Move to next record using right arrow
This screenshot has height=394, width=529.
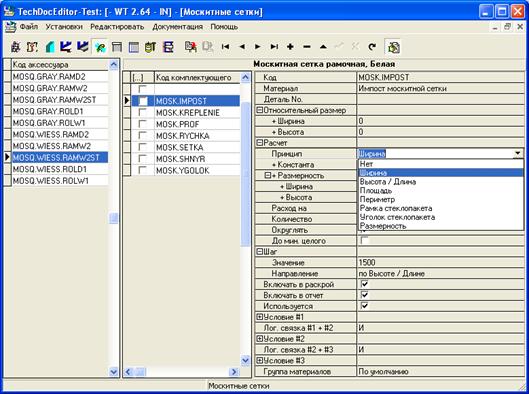[x=258, y=47]
